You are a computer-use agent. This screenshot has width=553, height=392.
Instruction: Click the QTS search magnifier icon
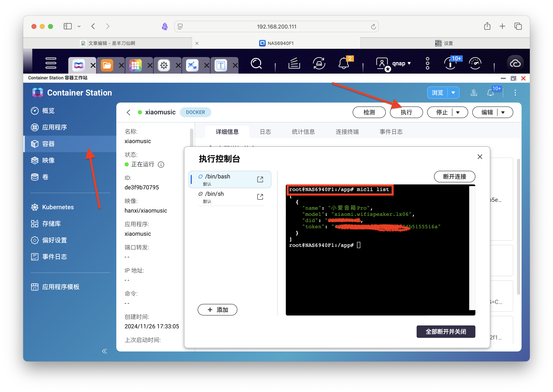(x=256, y=63)
